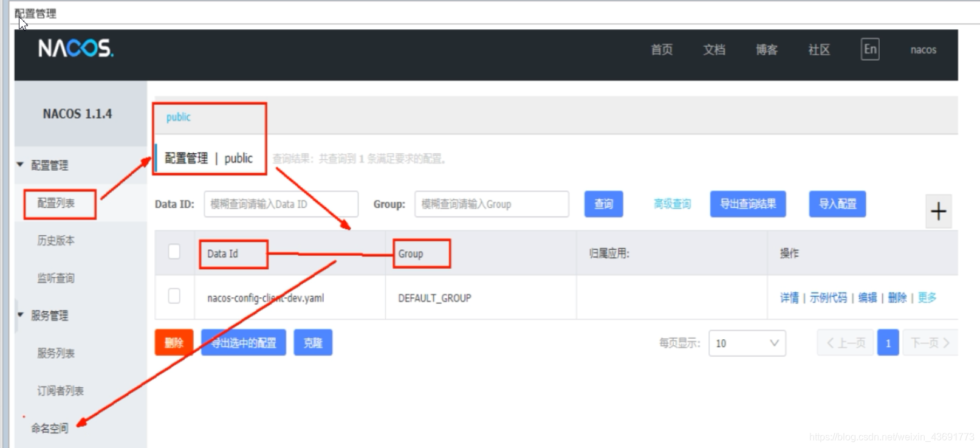This screenshot has width=980, height=448.
Task: Open 服务列表 in the sidebar
Action: click(56, 353)
